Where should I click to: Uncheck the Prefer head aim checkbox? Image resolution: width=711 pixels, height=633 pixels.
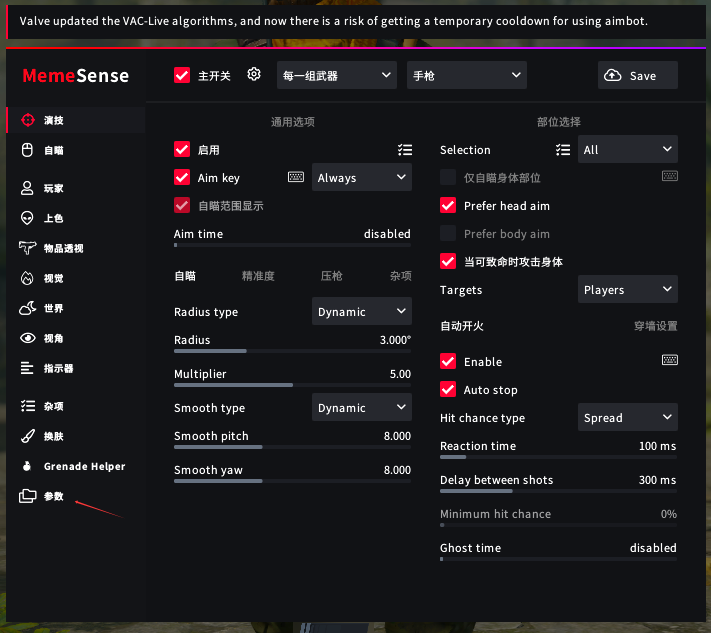click(x=448, y=206)
